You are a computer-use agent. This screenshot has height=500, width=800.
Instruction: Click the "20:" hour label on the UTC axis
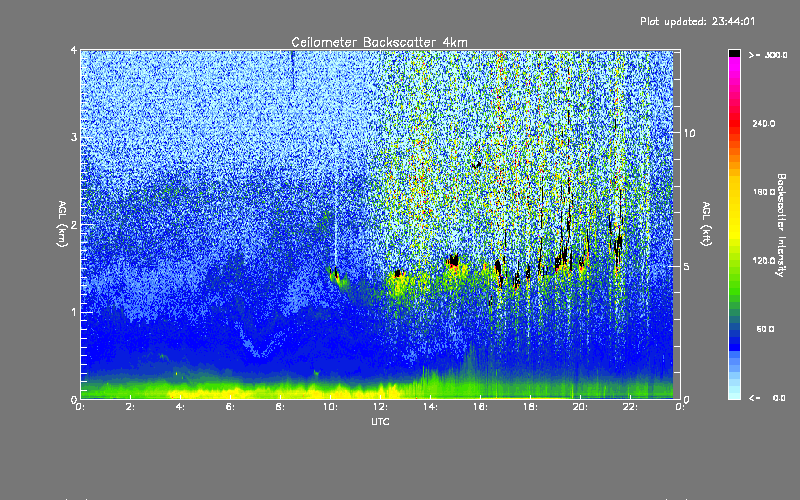pos(580,407)
